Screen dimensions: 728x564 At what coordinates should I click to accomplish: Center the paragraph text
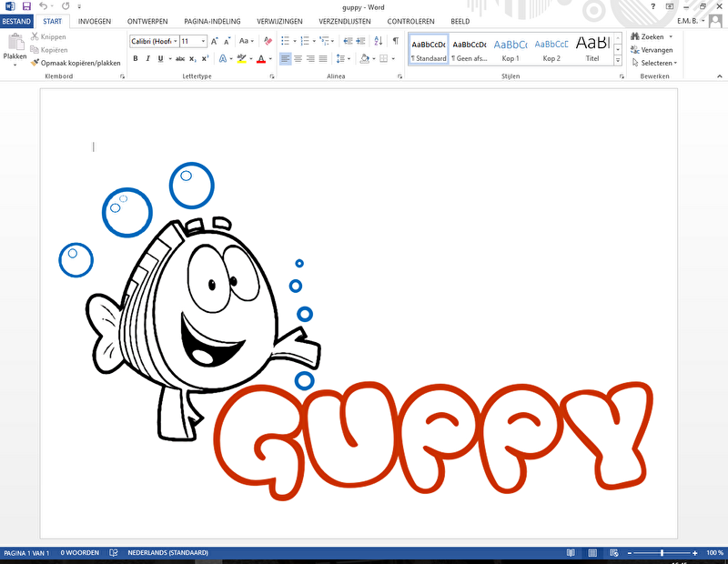[x=298, y=58]
